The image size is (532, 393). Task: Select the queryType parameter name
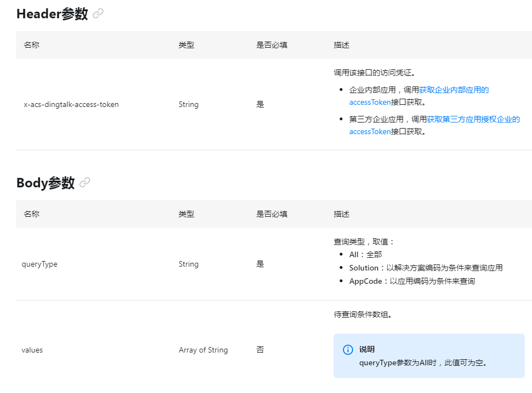coord(39,264)
